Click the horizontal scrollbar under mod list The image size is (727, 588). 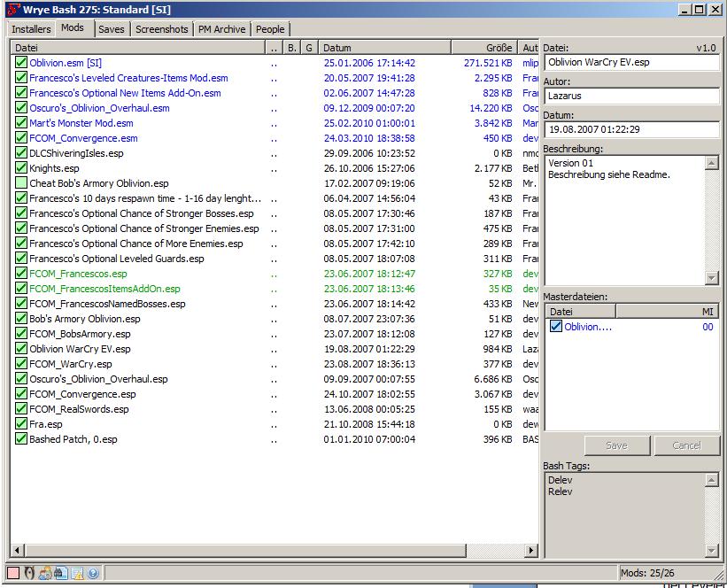[x=266, y=551]
